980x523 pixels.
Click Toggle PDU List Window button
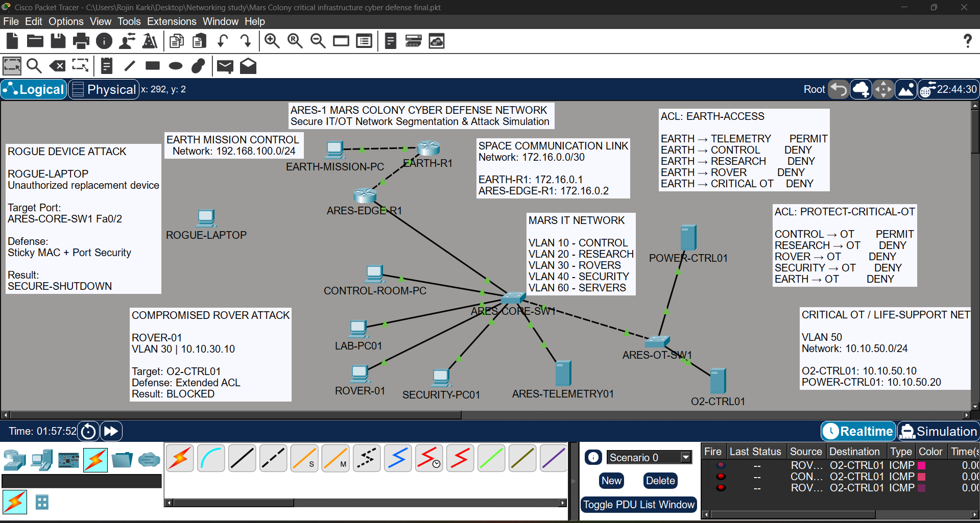pos(639,505)
